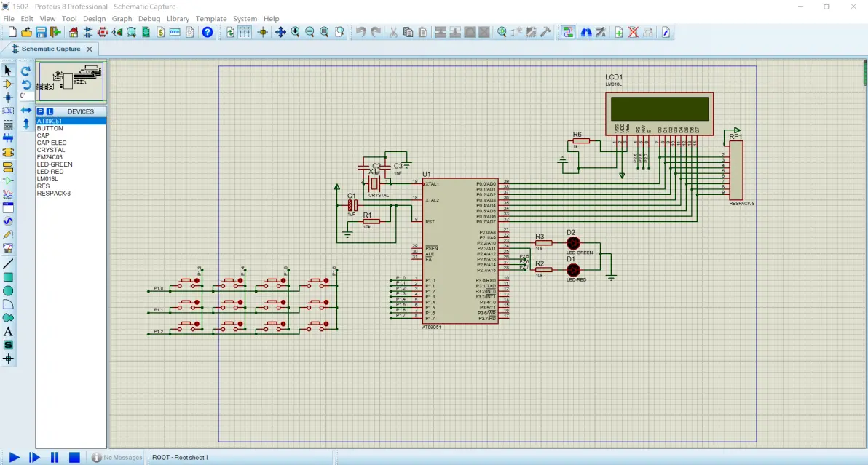This screenshot has width=868, height=465.
Task: Open Search and Tag with the binoculars icon
Action: (x=586, y=33)
